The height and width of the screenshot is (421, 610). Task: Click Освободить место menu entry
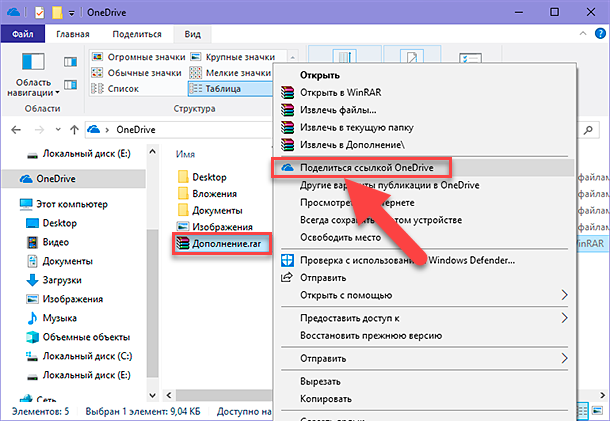click(340, 237)
